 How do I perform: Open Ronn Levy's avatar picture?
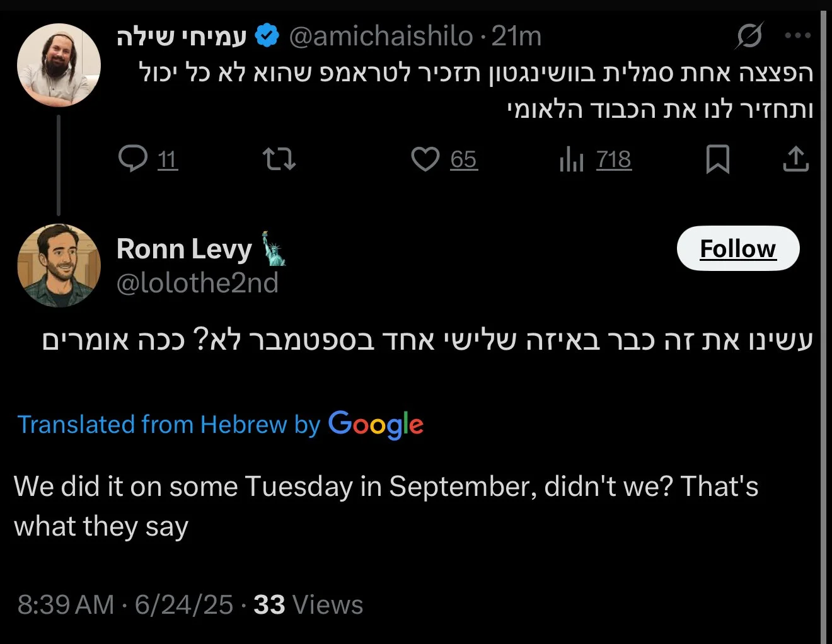(59, 265)
